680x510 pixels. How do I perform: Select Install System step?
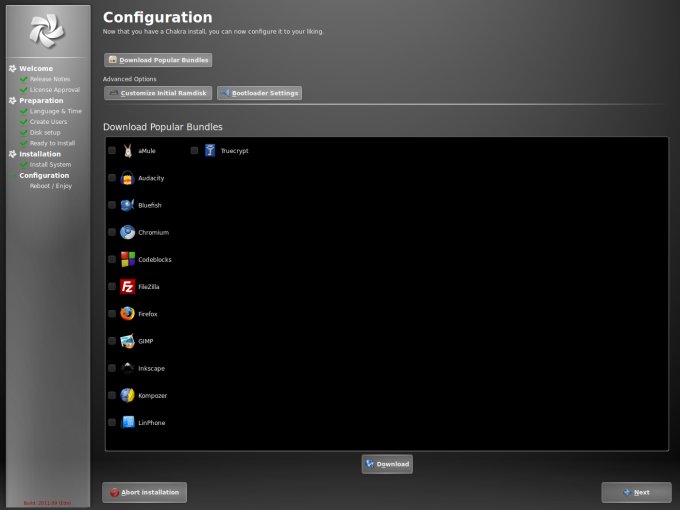[50, 165]
